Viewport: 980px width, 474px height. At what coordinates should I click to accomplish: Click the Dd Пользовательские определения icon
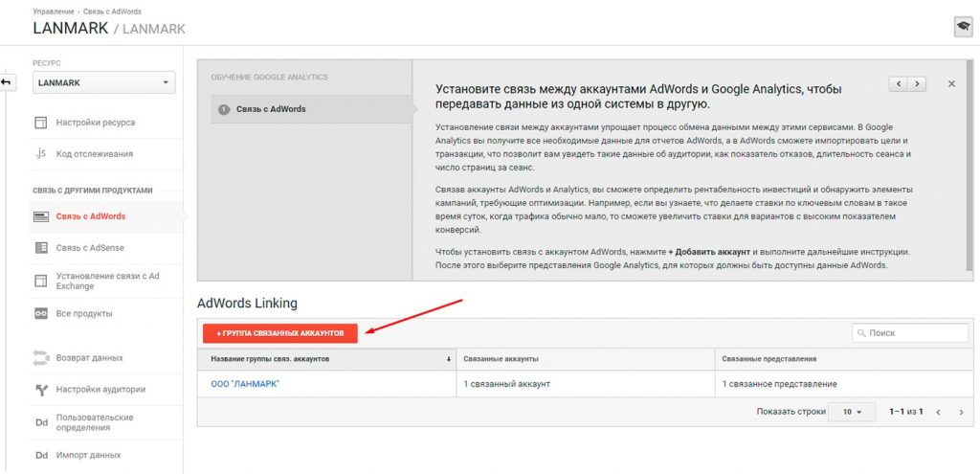point(41,422)
